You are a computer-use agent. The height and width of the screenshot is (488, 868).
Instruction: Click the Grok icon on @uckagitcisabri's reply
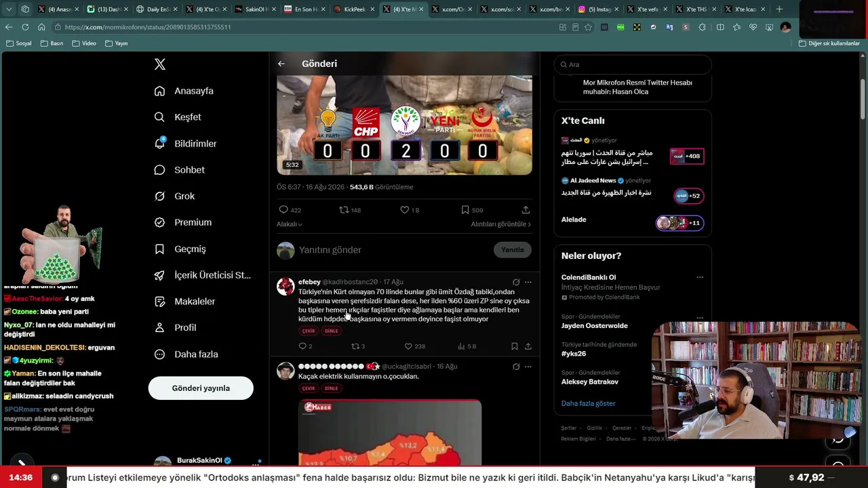(x=516, y=367)
